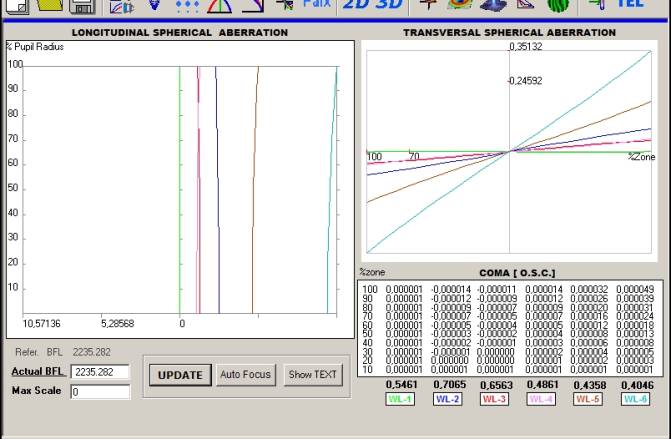Click the %Zone axis label in transversal plot
Screen dimensions: 671x439
[641, 157]
